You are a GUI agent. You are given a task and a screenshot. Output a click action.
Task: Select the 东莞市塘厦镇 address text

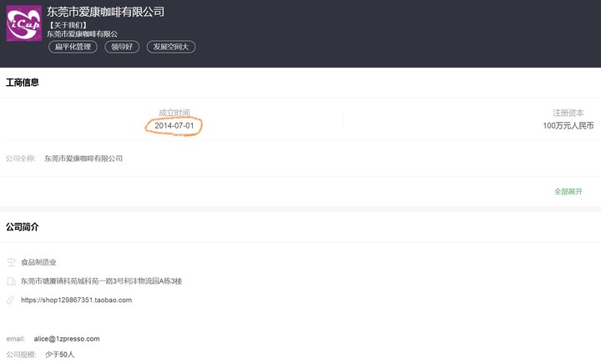click(x=101, y=281)
